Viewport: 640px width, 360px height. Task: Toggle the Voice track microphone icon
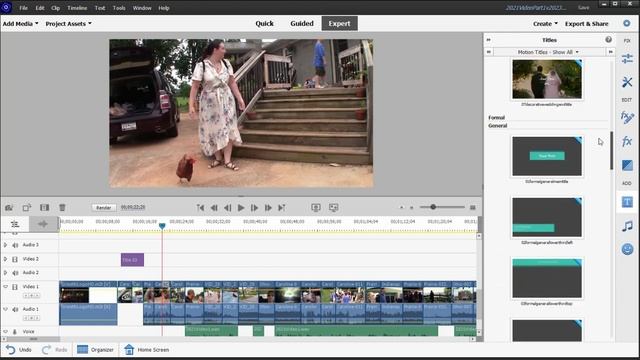click(x=15, y=331)
